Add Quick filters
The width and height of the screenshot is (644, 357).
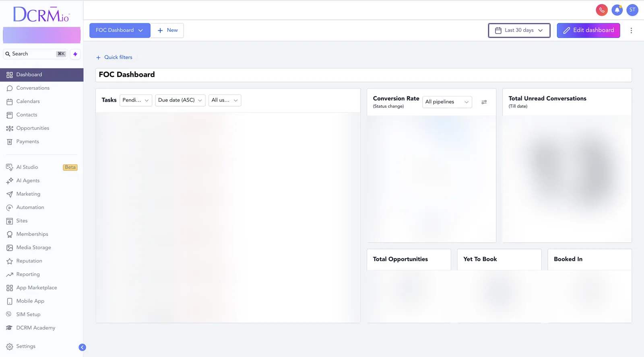[x=114, y=57]
